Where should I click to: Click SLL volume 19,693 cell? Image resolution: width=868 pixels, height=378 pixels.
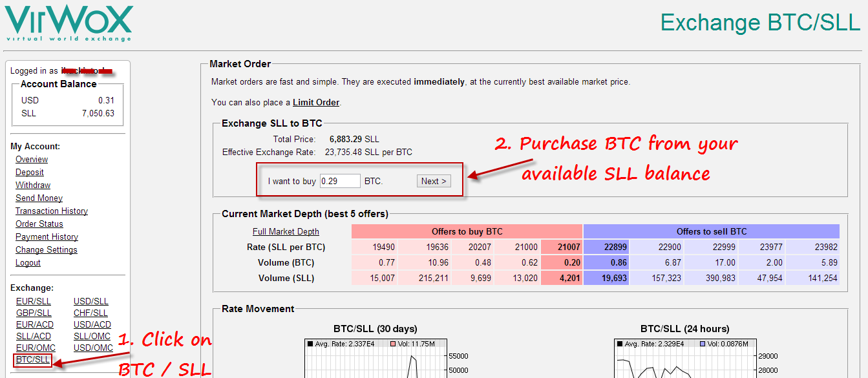coord(606,278)
